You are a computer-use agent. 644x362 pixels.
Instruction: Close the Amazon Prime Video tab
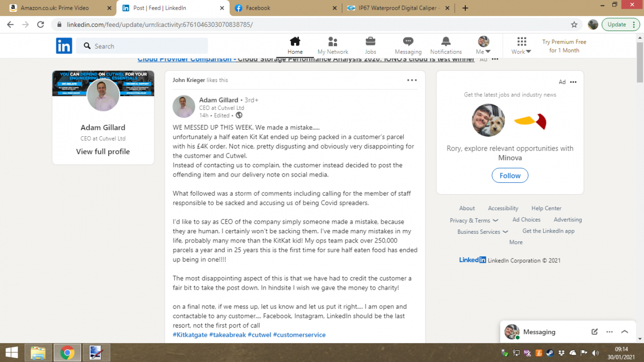tap(109, 8)
